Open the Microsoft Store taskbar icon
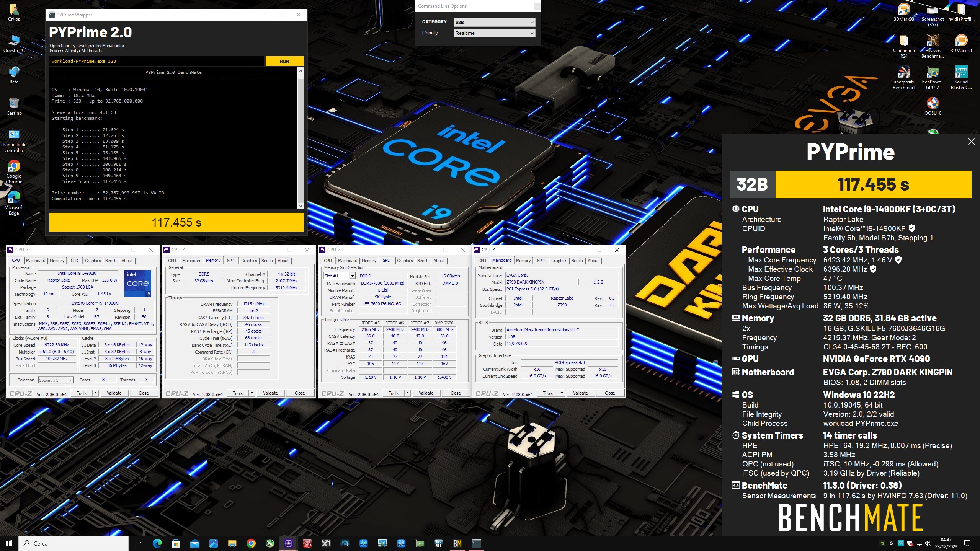The height and width of the screenshot is (551, 980). click(176, 543)
